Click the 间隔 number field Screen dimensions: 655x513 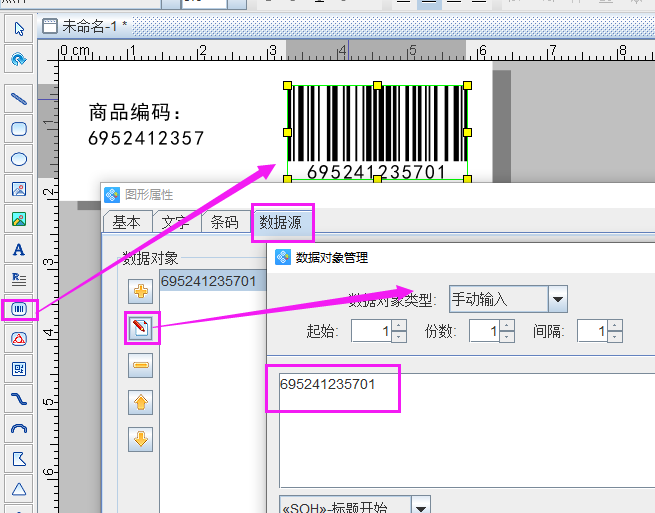coord(593,331)
